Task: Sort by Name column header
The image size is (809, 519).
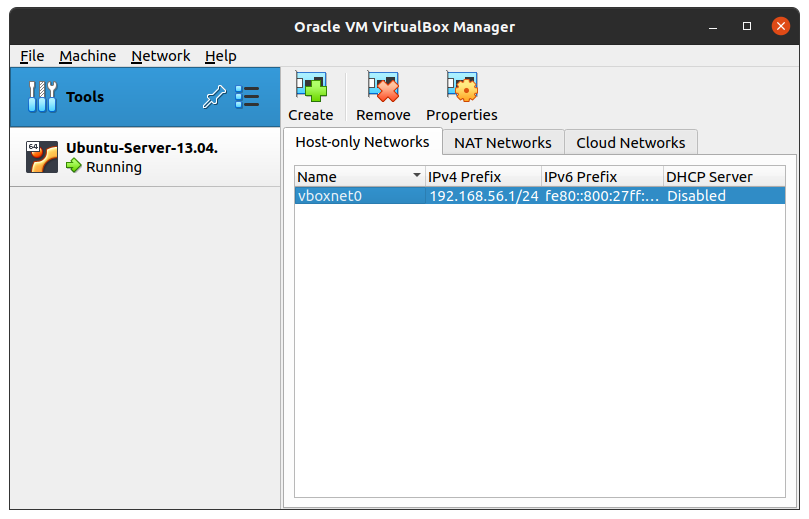Action: tap(360, 176)
